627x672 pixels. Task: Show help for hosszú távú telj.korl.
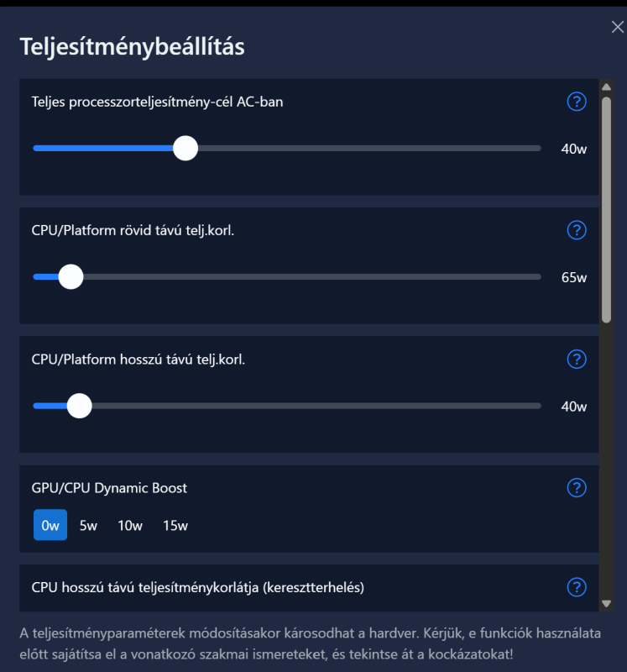pyautogui.click(x=577, y=360)
